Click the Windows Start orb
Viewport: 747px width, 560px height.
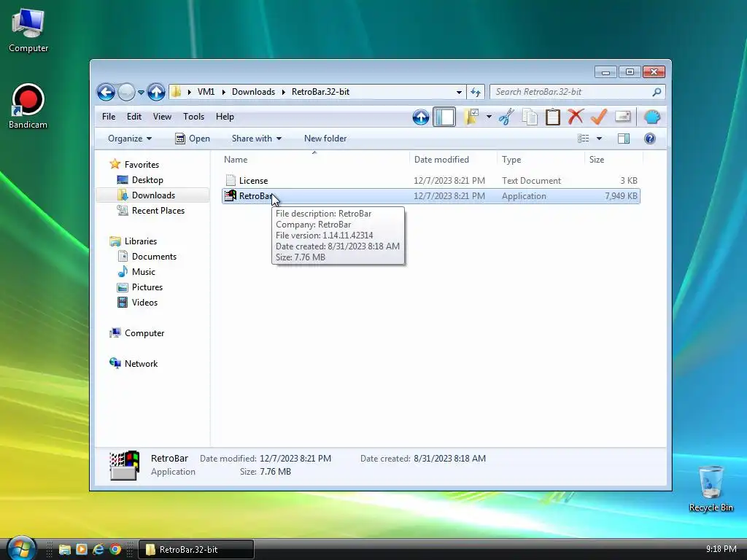click(21, 548)
